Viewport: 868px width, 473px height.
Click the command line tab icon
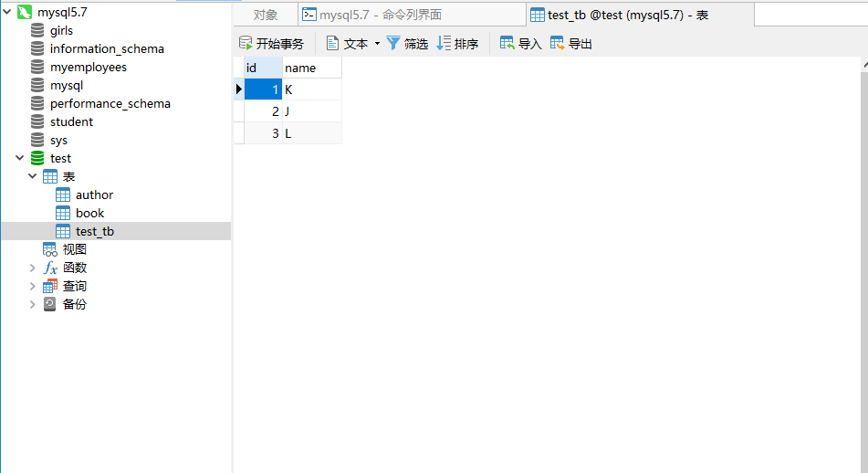click(x=309, y=15)
